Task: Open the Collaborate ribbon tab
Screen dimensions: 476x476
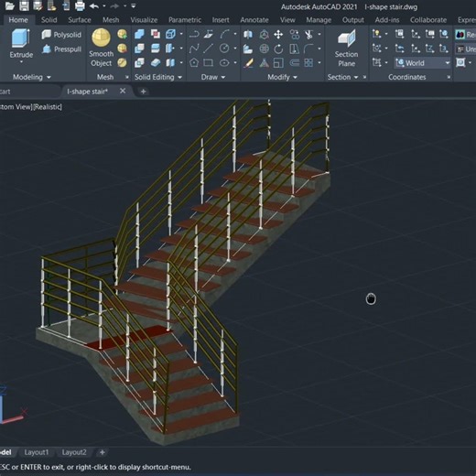Action: [x=428, y=20]
